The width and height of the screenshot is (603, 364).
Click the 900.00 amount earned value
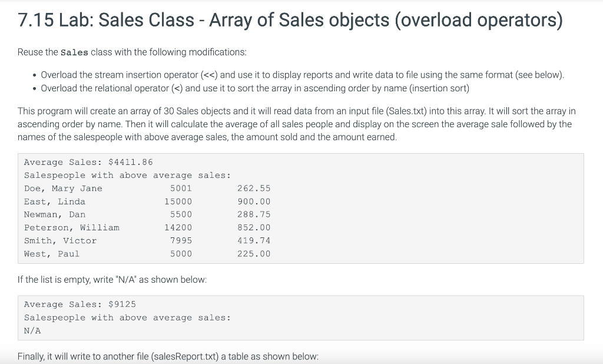(254, 201)
